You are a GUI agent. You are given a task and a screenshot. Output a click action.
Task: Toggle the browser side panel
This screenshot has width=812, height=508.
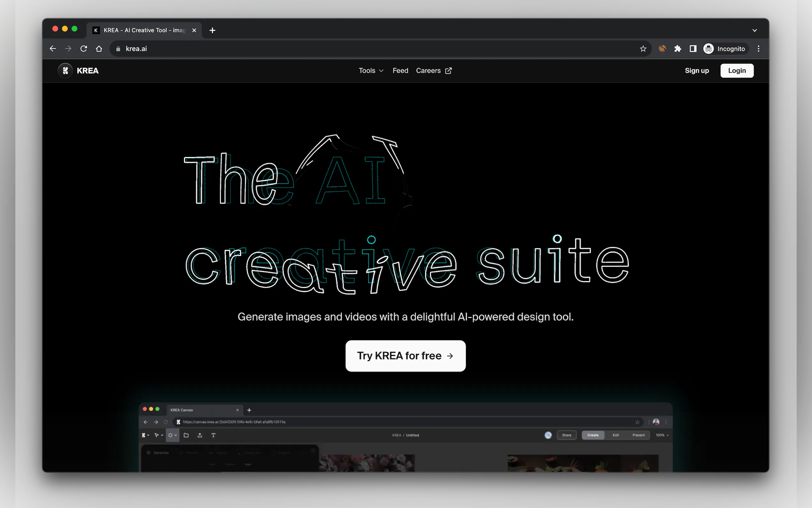coord(693,49)
